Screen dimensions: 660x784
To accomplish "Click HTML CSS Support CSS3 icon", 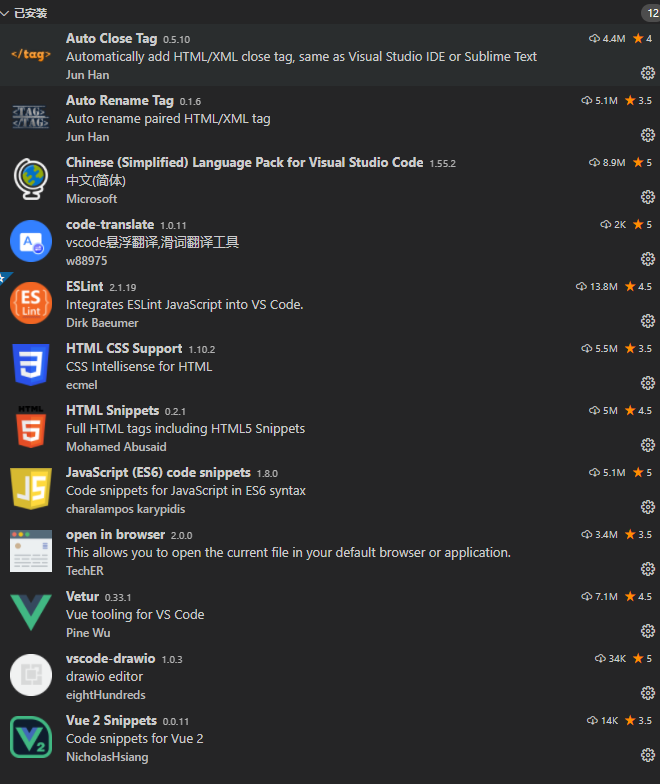I will pos(31,365).
